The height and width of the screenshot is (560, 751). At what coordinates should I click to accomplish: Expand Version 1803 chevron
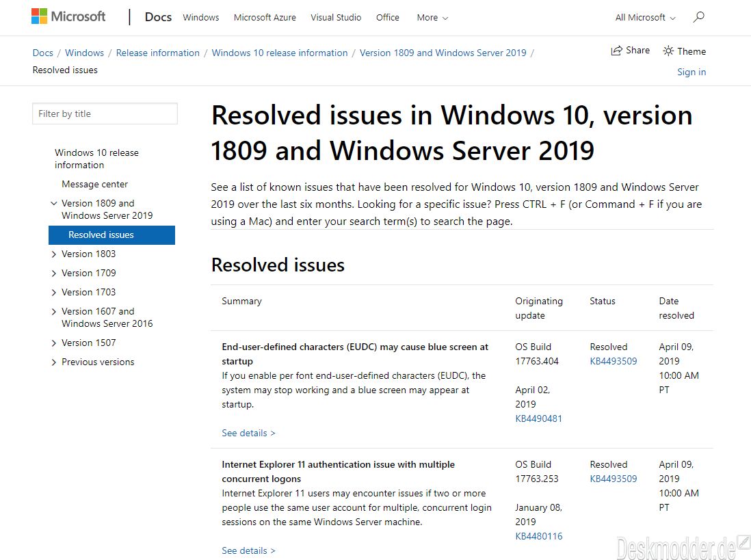53,254
